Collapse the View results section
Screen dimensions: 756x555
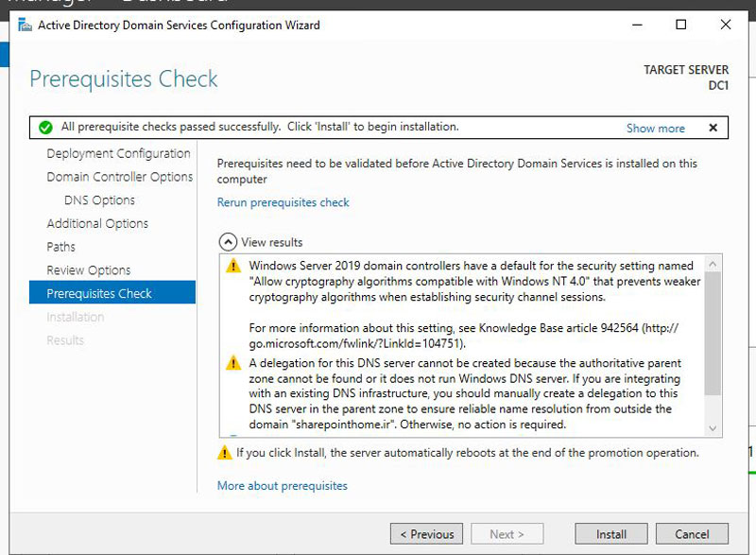coord(228,242)
